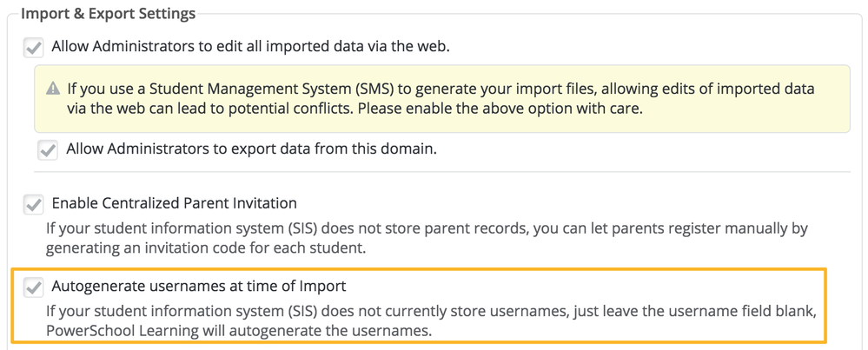Click the 'Import & Export Settings' section heading
The height and width of the screenshot is (350, 868).
point(109,13)
